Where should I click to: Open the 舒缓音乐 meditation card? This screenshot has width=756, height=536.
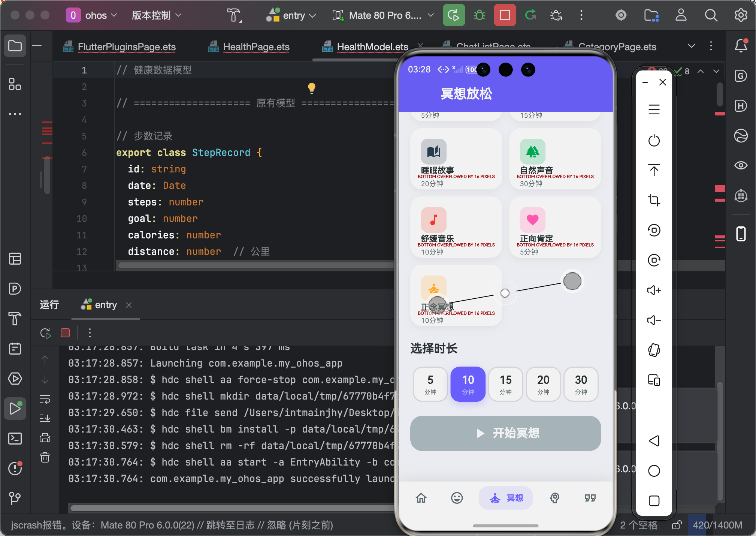pos(456,227)
